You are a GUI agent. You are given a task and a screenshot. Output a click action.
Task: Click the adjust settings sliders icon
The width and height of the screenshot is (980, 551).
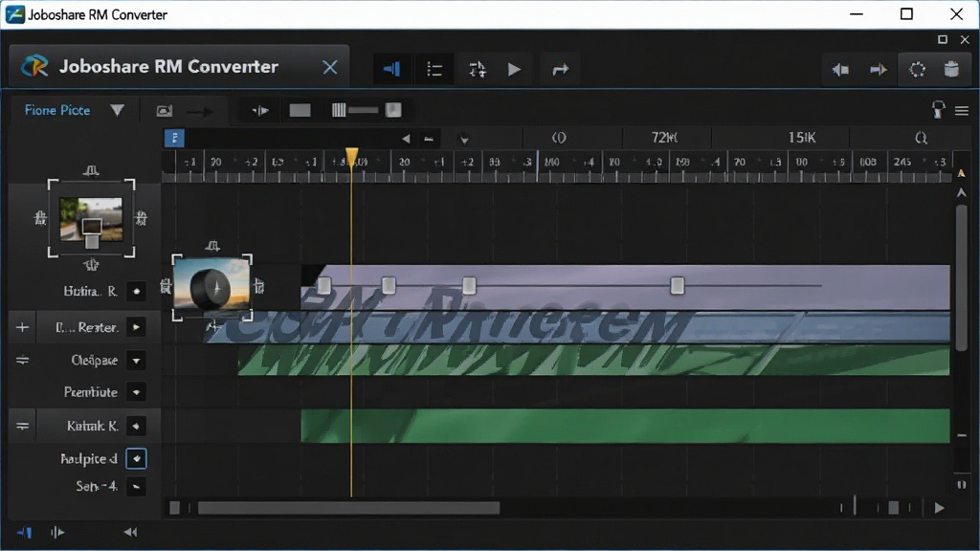pyautogui.click(x=478, y=69)
